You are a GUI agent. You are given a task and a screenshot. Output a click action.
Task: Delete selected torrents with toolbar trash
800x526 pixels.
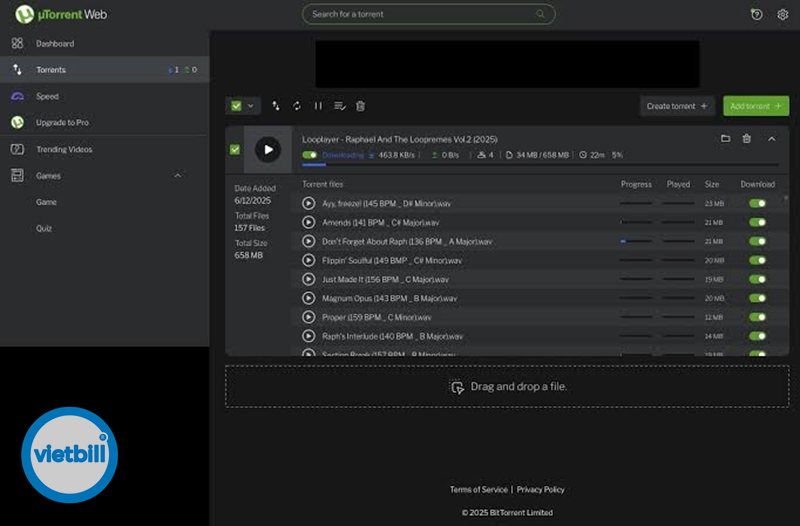(360, 106)
